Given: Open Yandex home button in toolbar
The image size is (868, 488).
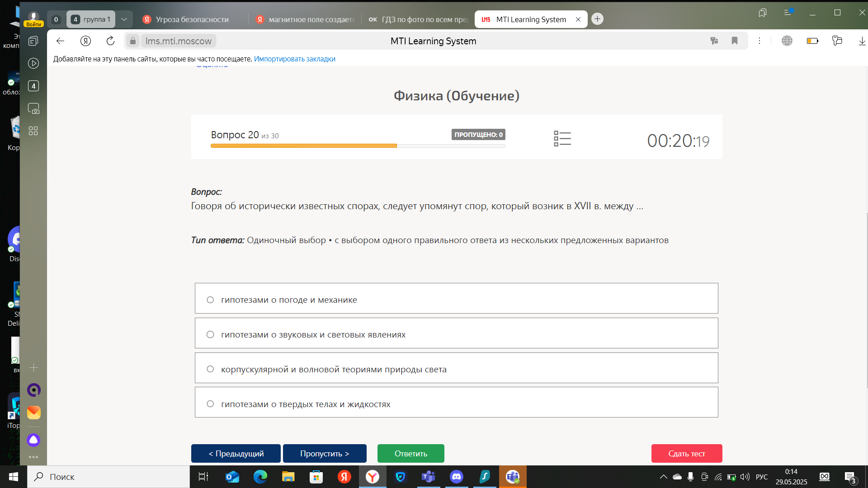Looking at the screenshot, I should coord(85,41).
